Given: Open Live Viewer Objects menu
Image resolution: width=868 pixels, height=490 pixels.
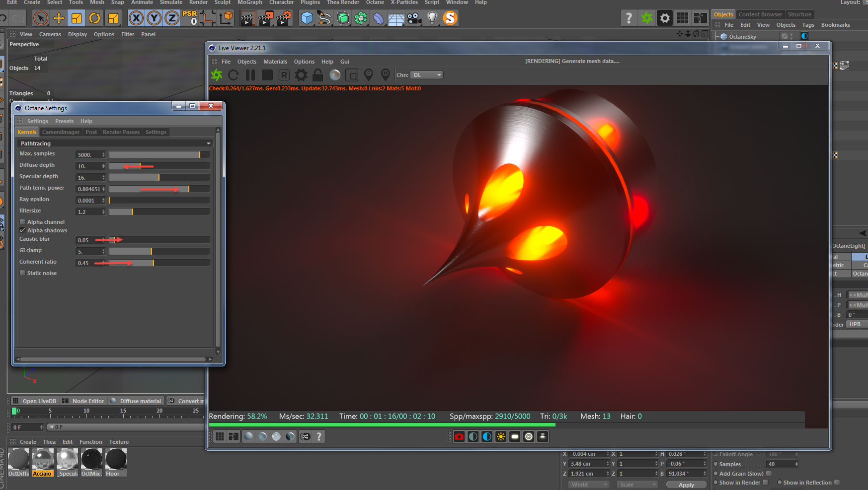Looking at the screenshot, I should coord(247,62).
